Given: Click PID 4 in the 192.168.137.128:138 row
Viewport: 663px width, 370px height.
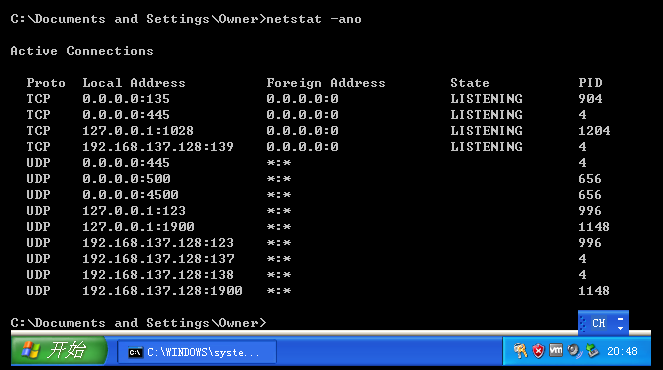Looking at the screenshot, I should pyautogui.click(x=582, y=275).
